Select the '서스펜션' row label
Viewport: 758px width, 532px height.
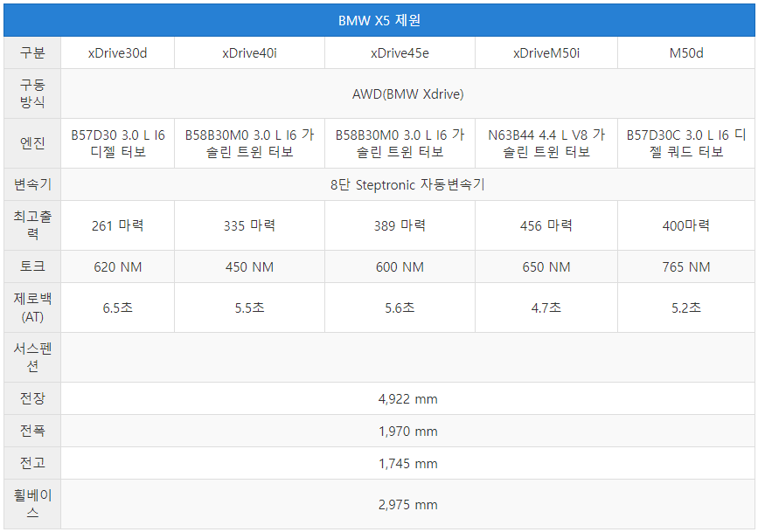pyautogui.click(x=32, y=357)
